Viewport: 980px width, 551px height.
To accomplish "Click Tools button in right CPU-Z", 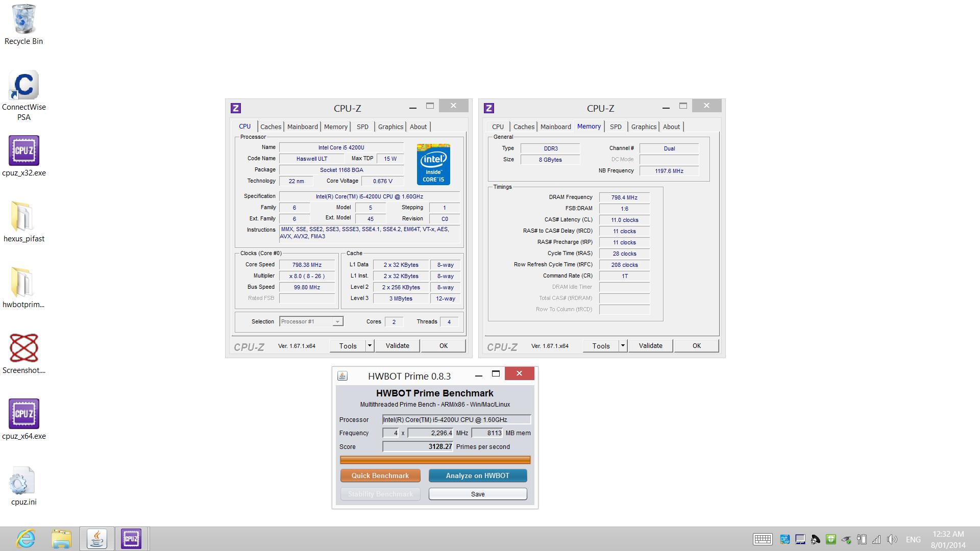I will [601, 346].
